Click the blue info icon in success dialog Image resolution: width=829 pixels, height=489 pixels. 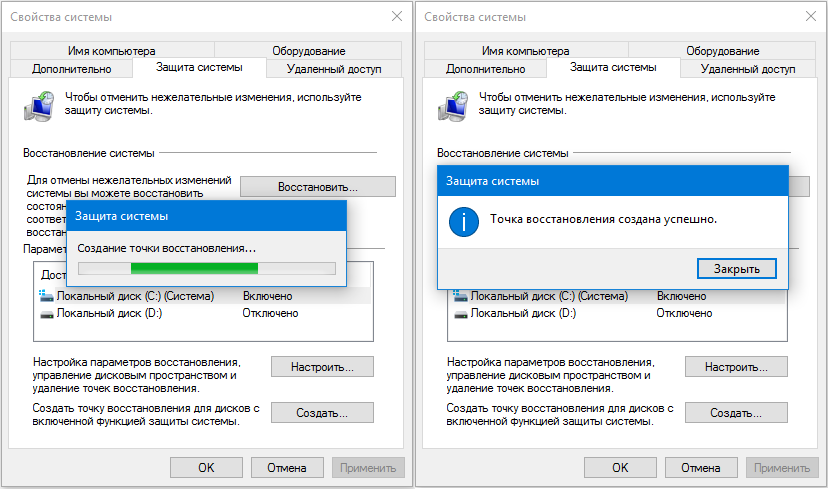(x=463, y=221)
